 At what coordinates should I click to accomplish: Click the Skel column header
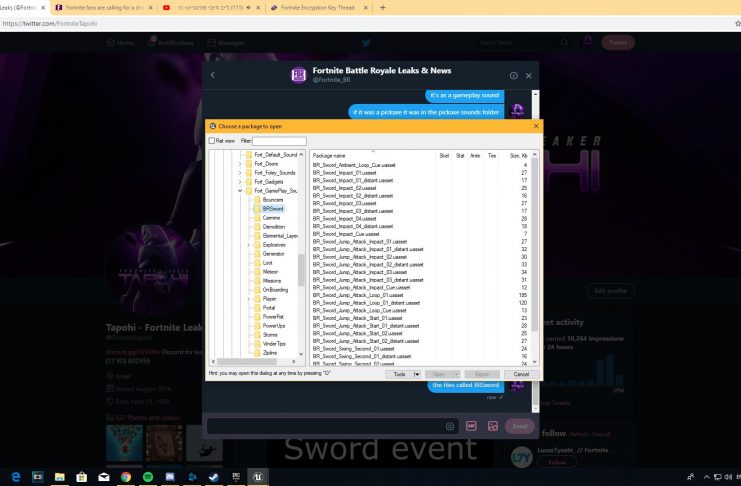pos(444,156)
